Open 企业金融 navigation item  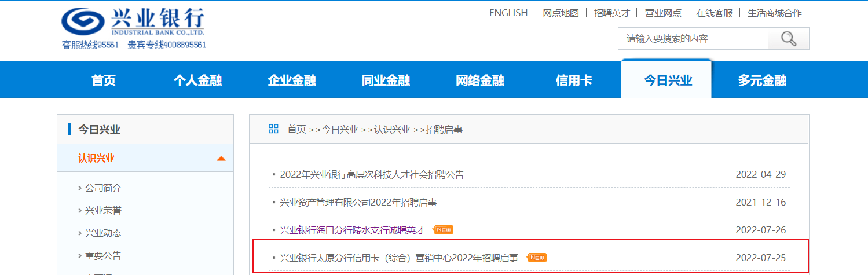292,80
